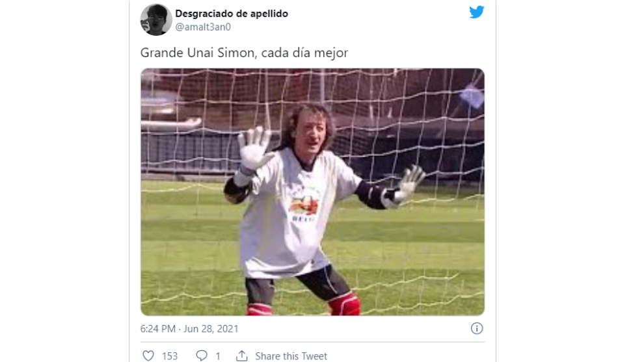The image size is (644, 362).
Task: Click the logo on the goalkeeper's shirt
Action: [304, 204]
